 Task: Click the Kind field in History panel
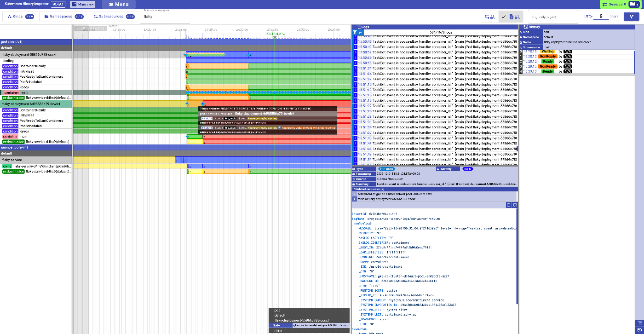coord(577,32)
